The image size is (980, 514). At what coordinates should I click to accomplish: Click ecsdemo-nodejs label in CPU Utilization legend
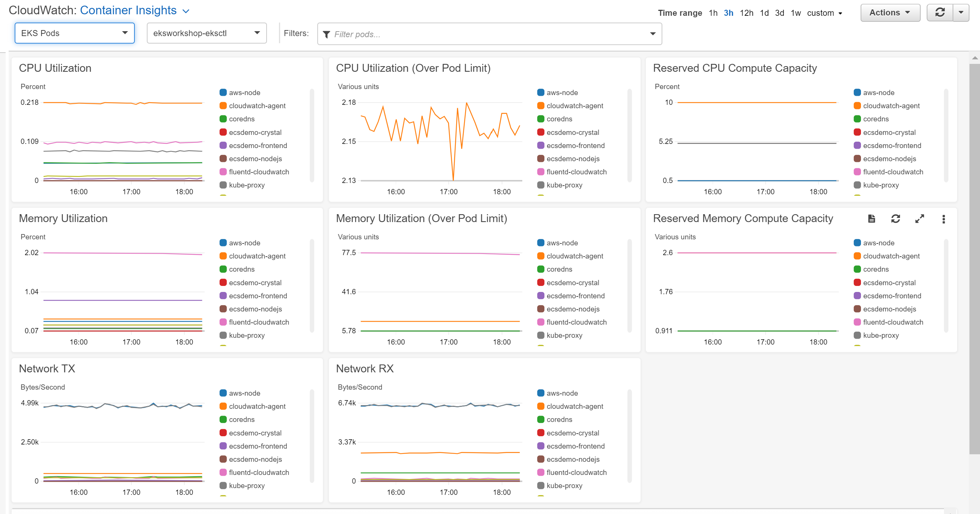255,159
